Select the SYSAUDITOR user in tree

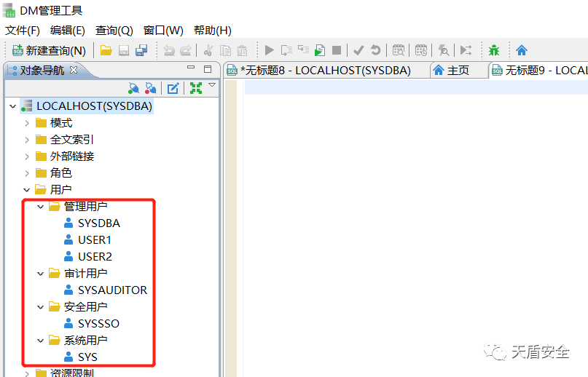pos(111,290)
